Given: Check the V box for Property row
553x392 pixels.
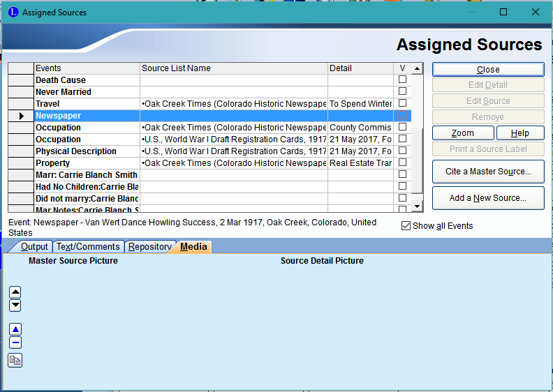Looking at the screenshot, I should tap(402, 163).
